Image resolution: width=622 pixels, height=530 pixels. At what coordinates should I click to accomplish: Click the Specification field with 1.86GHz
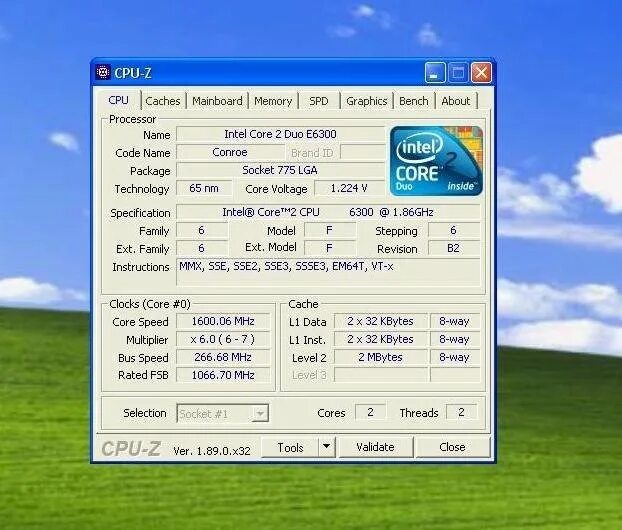coord(328,212)
